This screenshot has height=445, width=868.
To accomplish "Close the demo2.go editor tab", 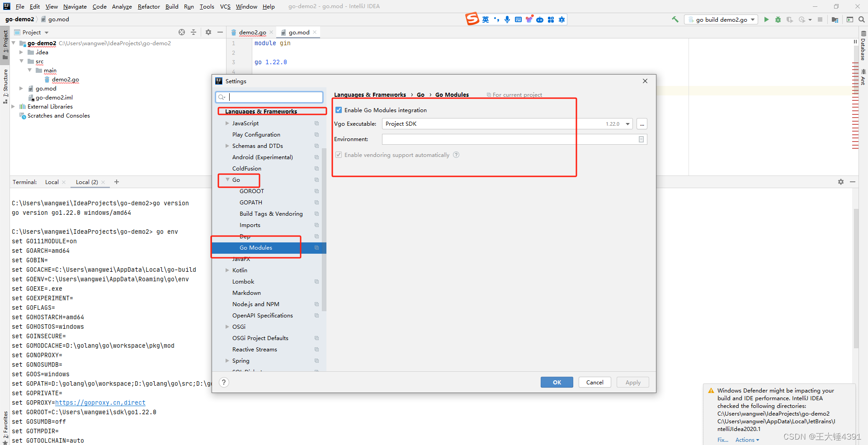I will point(271,32).
